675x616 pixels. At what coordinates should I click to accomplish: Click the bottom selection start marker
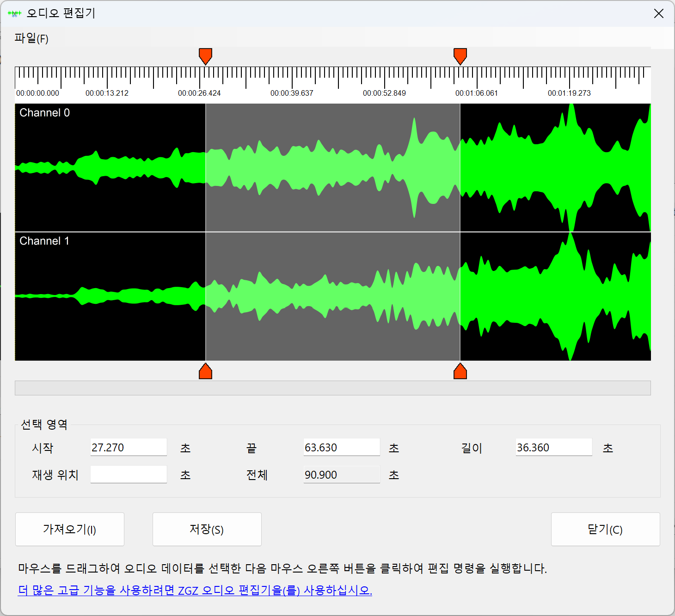[205, 371]
